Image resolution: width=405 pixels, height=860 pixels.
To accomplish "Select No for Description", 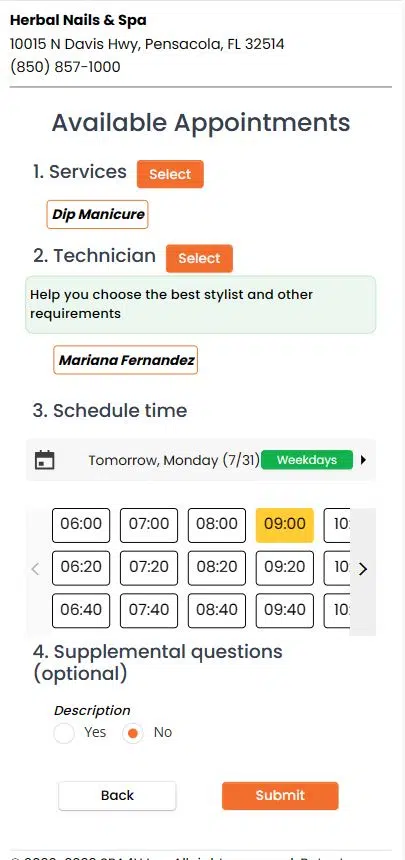I will coord(133,733).
